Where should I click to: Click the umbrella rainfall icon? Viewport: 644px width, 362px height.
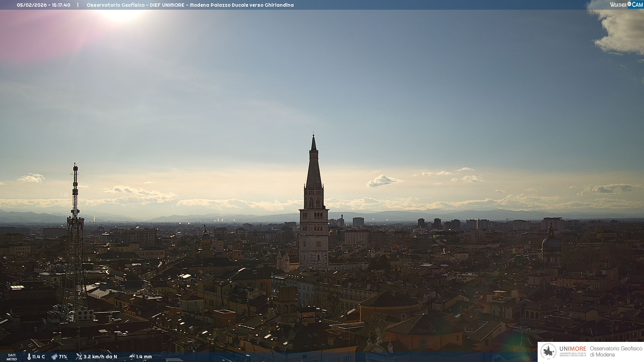(x=132, y=357)
